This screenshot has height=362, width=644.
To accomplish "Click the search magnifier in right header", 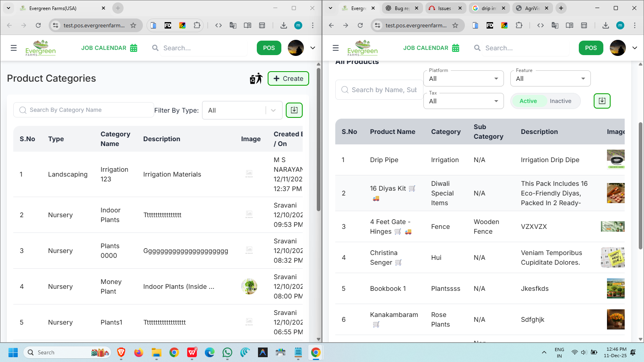I will click(477, 48).
